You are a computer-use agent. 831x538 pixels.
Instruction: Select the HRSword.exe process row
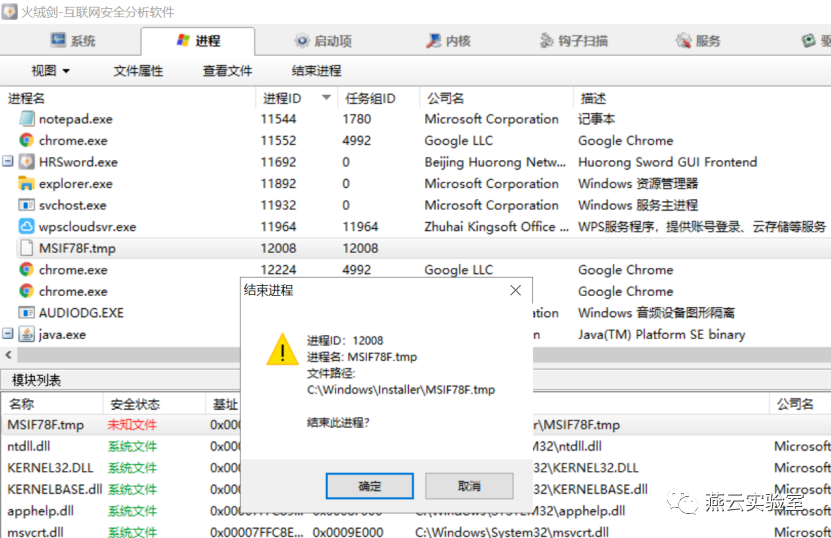[x=416, y=162]
